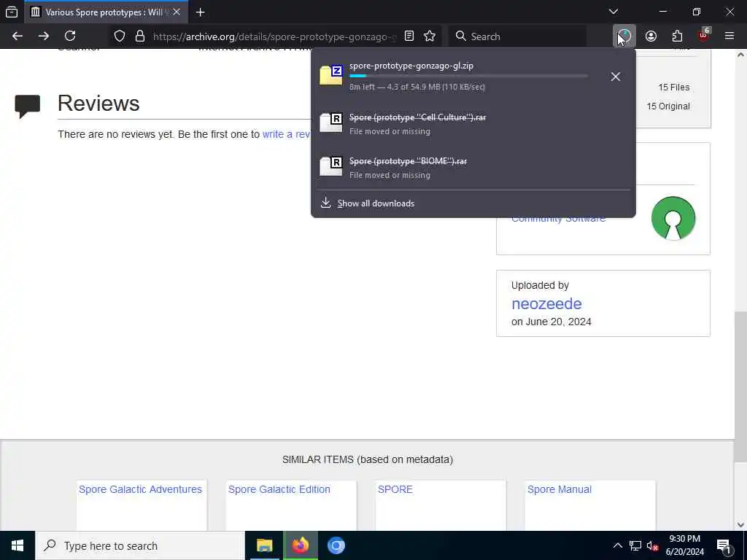Go back one page in Firefox
Viewport: 747px width, 560px height.
(x=18, y=36)
